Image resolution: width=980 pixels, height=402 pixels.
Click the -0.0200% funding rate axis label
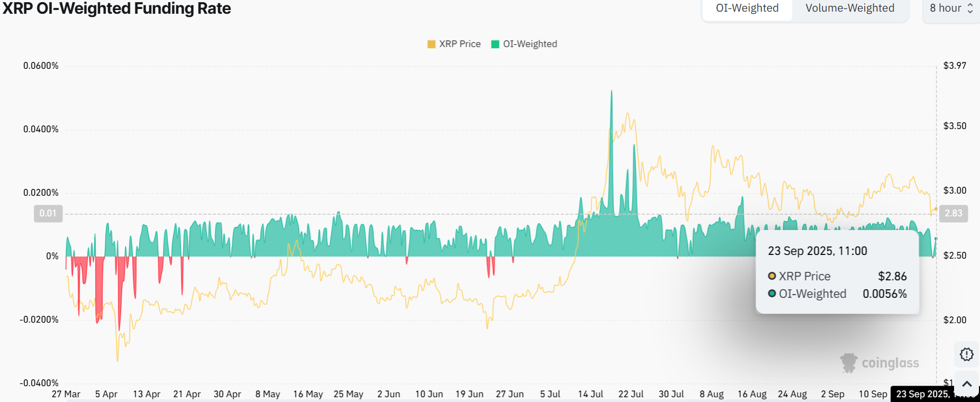click(x=39, y=319)
